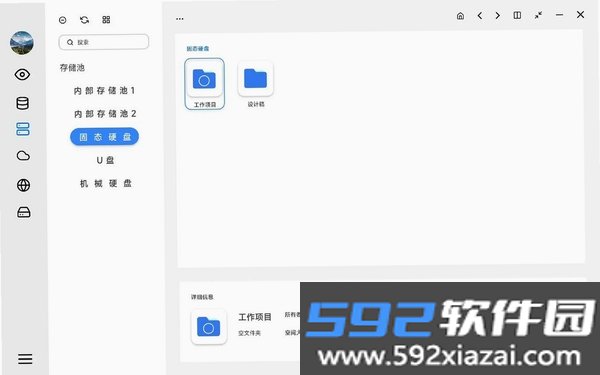This screenshot has height=375, width=600.
Task: Minimize the window
Action: (x=559, y=15)
